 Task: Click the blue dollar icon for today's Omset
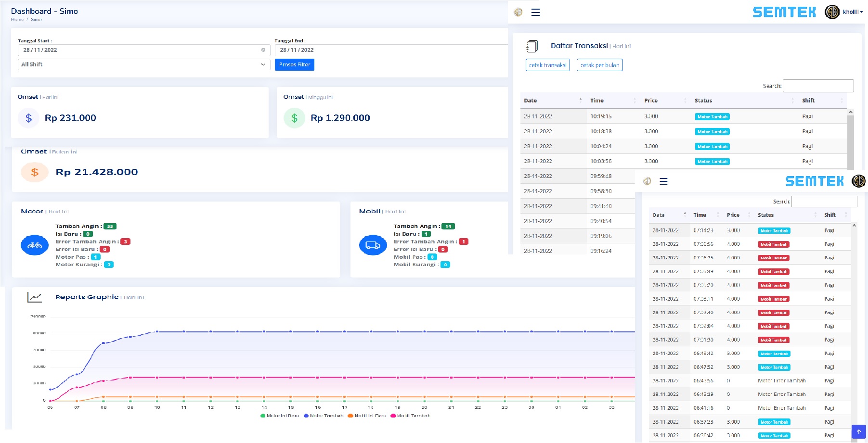click(29, 118)
